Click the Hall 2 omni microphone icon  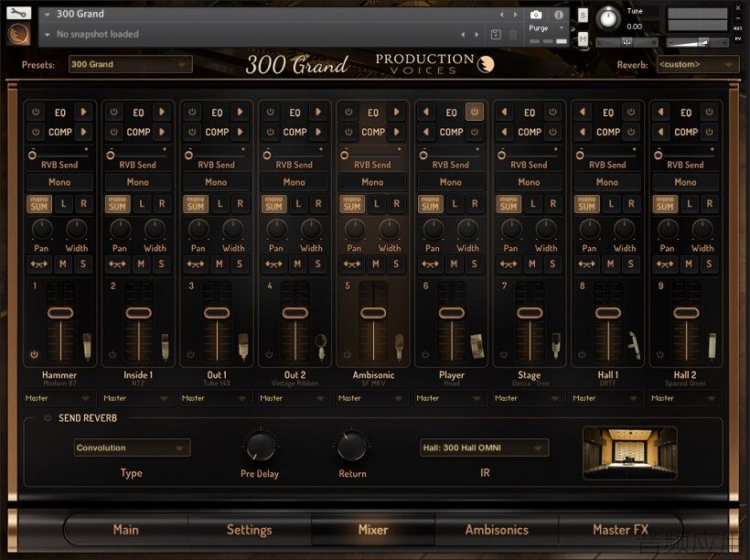pos(712,346)
